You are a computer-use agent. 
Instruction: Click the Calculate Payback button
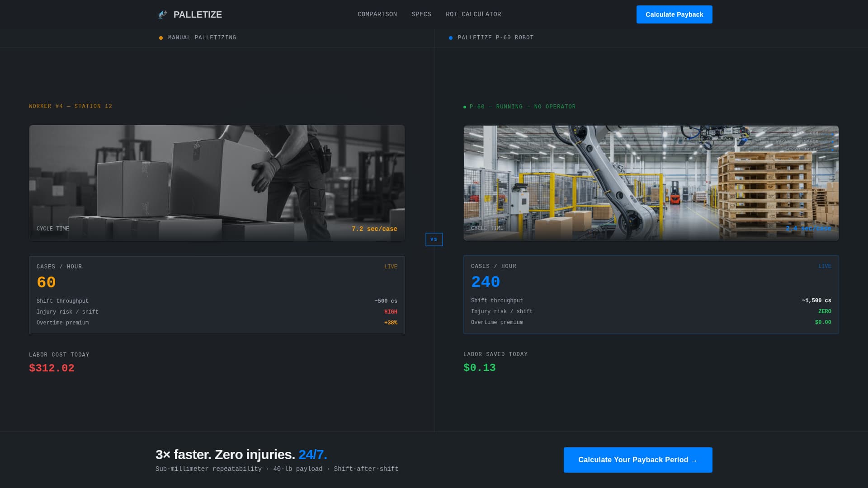click(674, 14)
